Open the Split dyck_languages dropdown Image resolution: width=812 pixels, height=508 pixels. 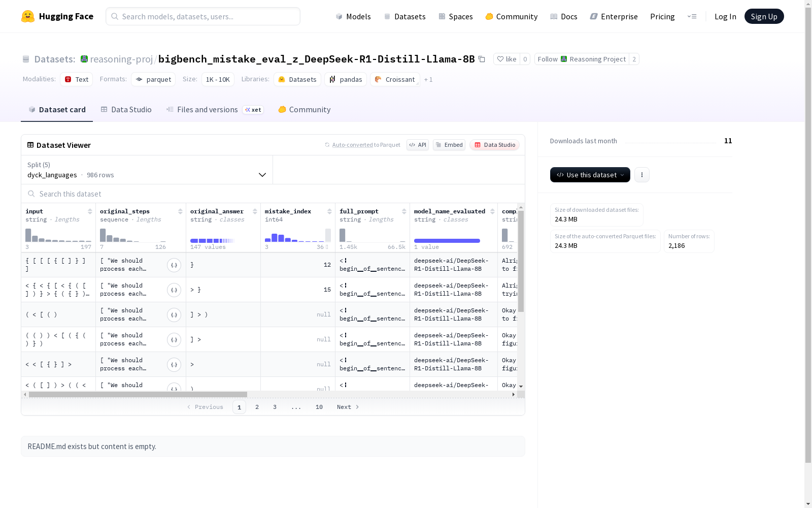point(147,170)
